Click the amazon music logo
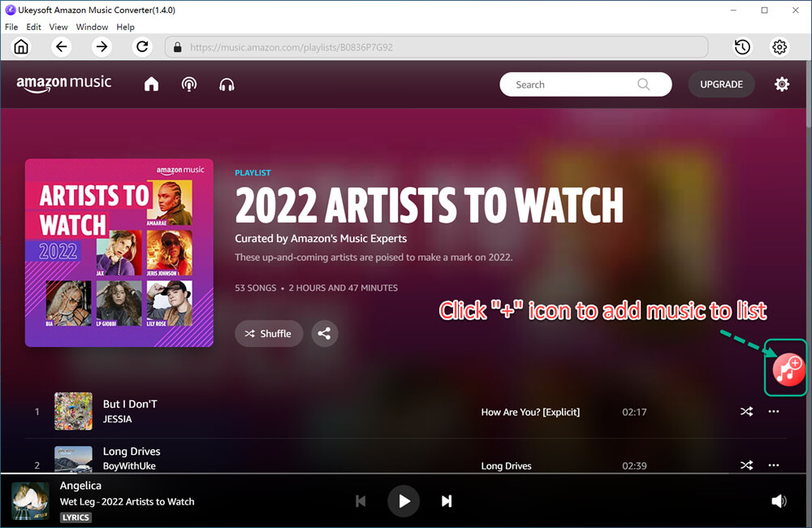The width and height of the screenshot is (812, 528). (x=63, y=84)
